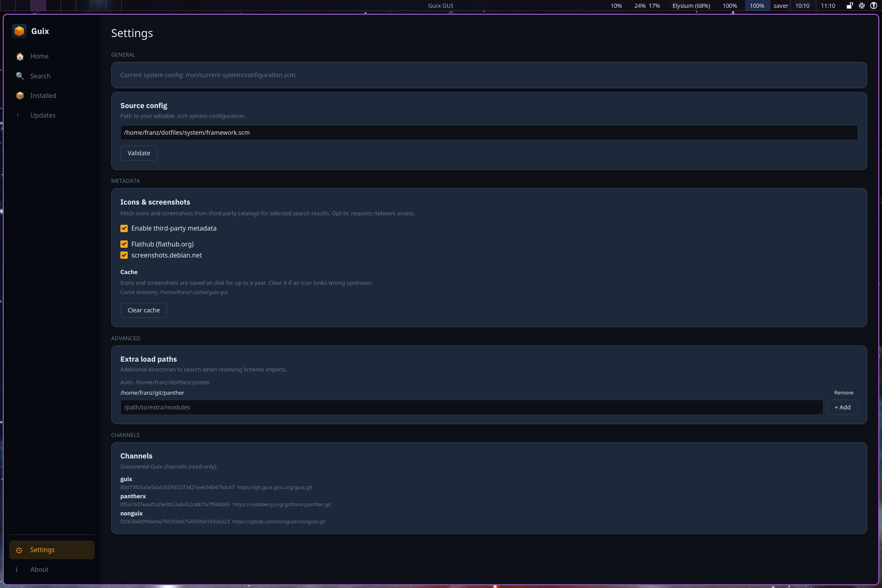Clear the icon cache
882x588 pixels.
coord(144,311)
